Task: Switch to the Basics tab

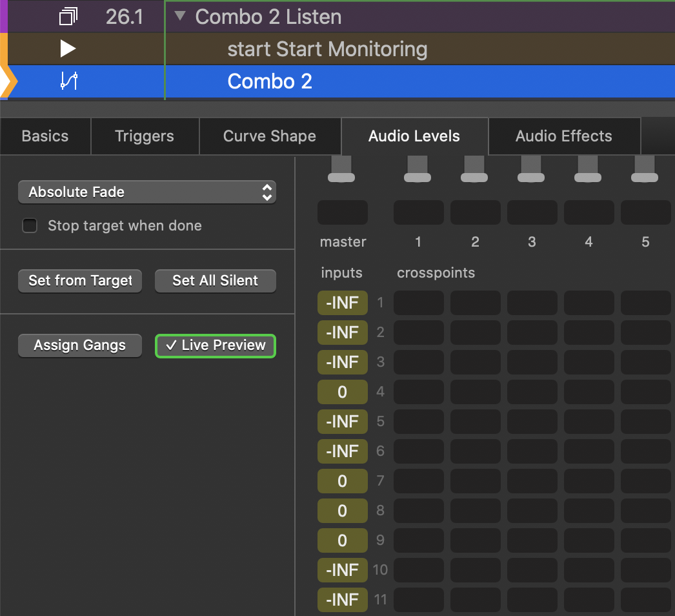Action: (45, 136)
